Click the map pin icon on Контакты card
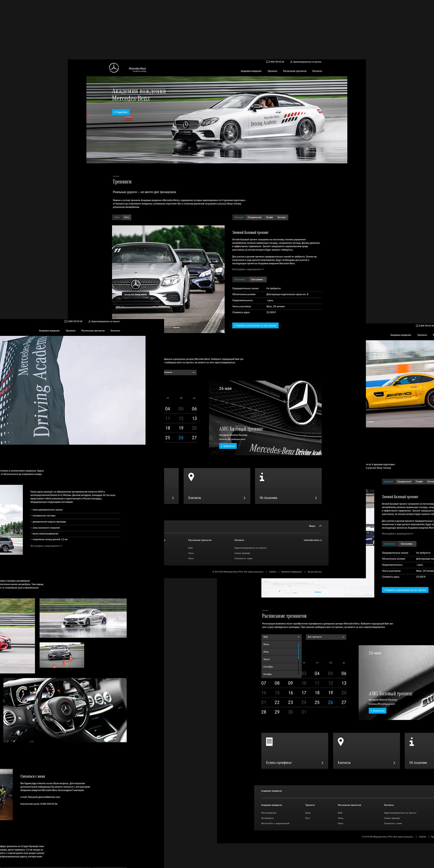 [191, 477]
